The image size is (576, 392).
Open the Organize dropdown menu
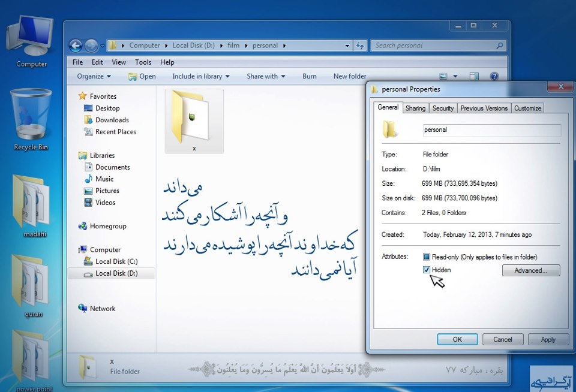coord(94,77)
